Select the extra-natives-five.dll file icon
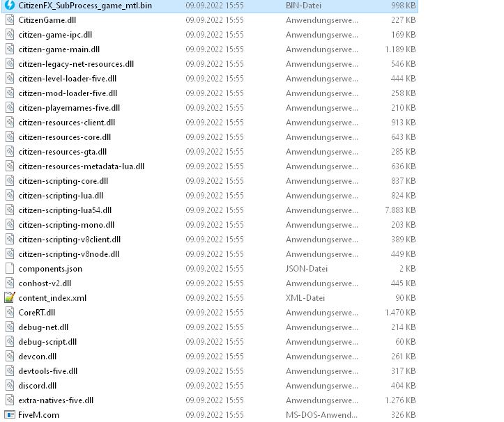Viewport: 504px width, 422px height. pos(10,400)
